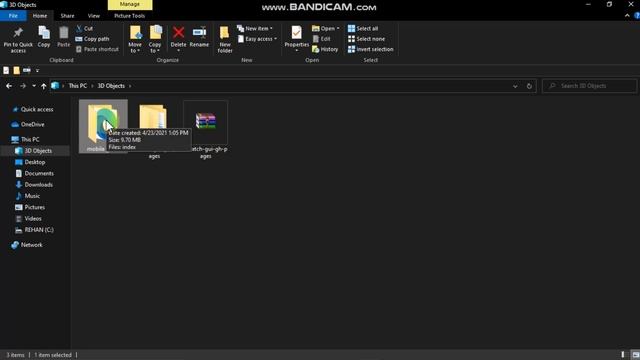
Task: Click the Forward navigation arrow
Action: [x=23, y=86]
